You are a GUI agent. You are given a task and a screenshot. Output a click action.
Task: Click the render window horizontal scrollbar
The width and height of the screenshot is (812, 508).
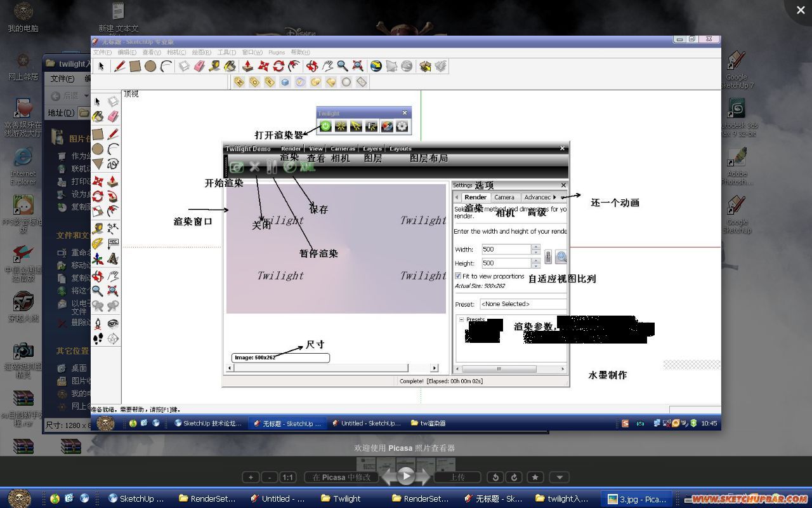point(333,368)
